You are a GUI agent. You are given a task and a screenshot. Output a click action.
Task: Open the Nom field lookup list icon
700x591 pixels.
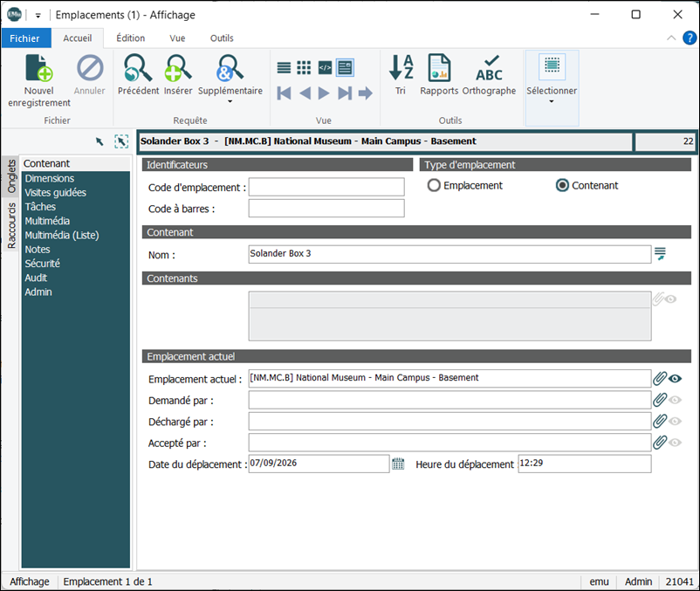(660, 254)
